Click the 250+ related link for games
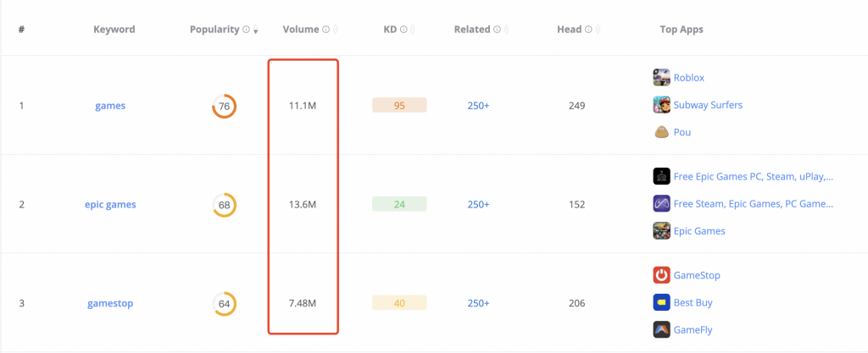Viewport: 868px width, 353px height. [x=478, y=106]
